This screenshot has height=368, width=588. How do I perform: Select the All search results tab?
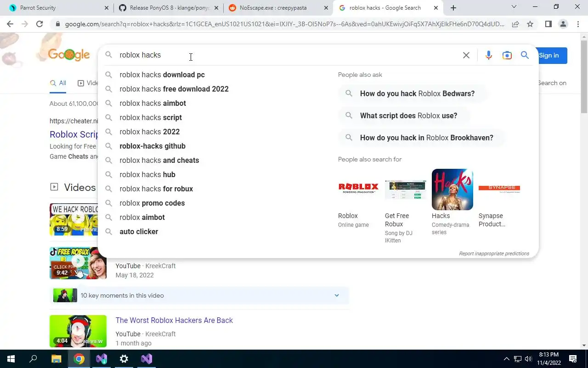point(58,83)
